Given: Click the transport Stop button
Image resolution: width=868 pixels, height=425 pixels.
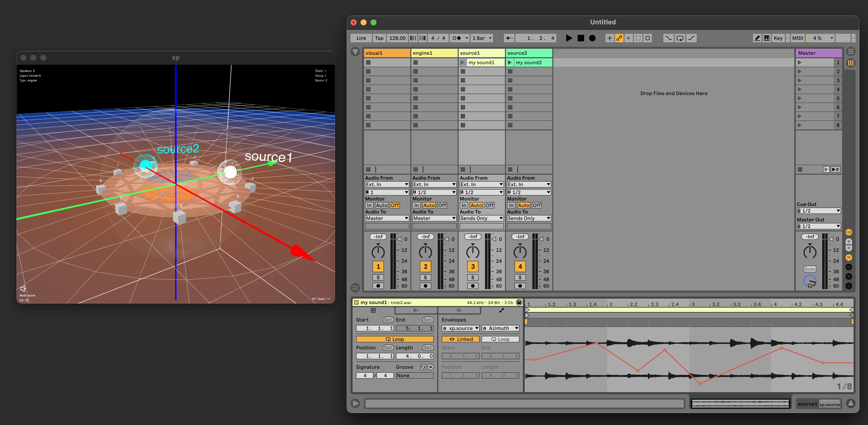Looking at the screenshot, I should tap(581, 38).
